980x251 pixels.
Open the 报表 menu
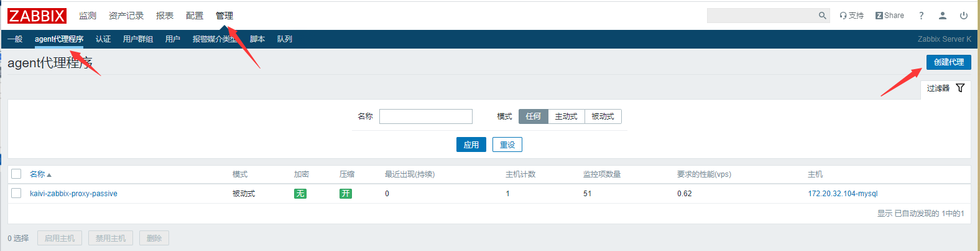tap(165, 16)
